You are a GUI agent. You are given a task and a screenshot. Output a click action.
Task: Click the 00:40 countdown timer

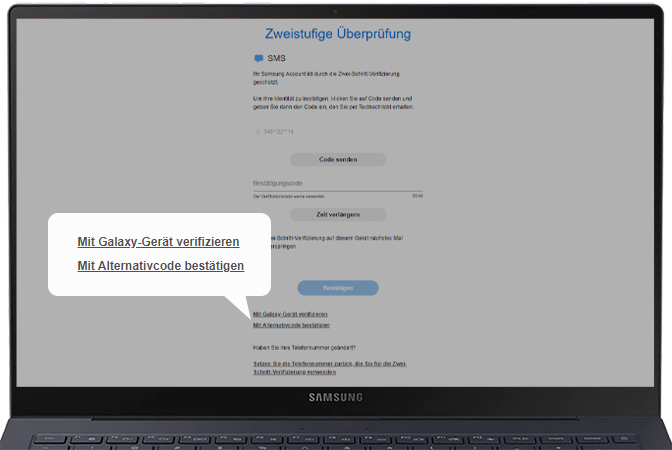tap(417, 196)
